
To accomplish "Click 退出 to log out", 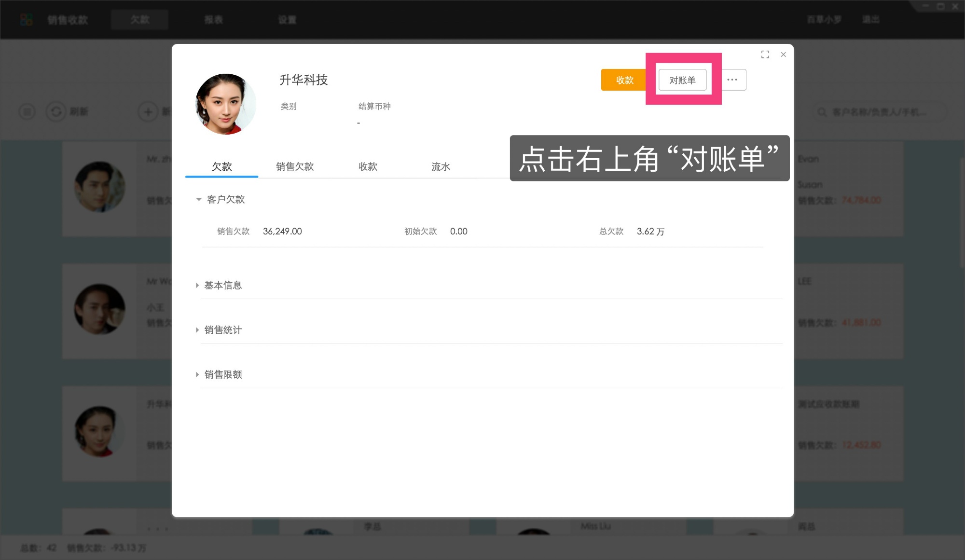I will click(x=870, y=19).
